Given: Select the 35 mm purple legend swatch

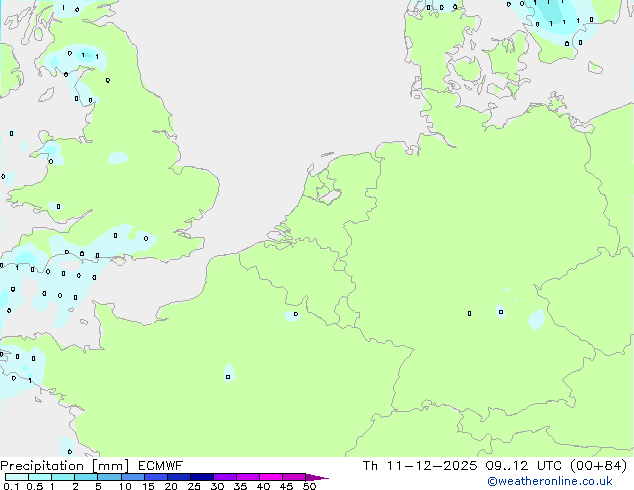Looking at the screenshot, I should tap(248, 478).
